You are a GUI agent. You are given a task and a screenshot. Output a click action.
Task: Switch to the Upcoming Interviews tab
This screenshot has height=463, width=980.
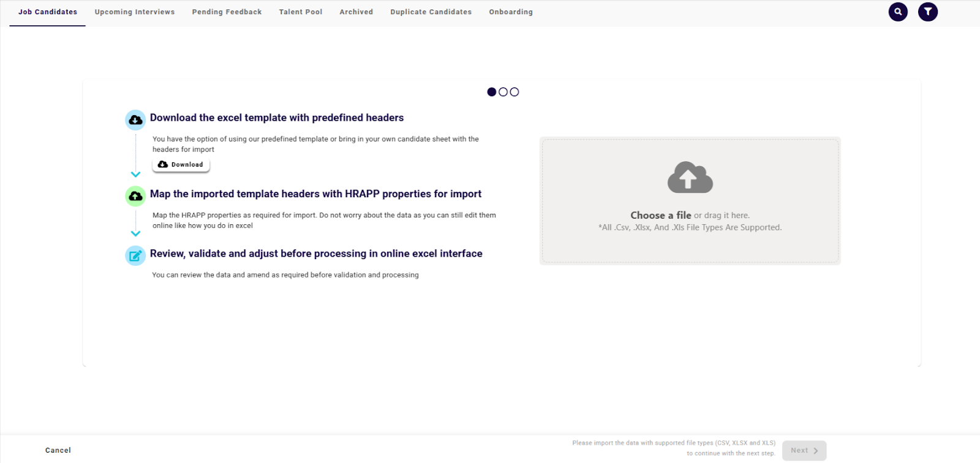(x=135, y=12)
